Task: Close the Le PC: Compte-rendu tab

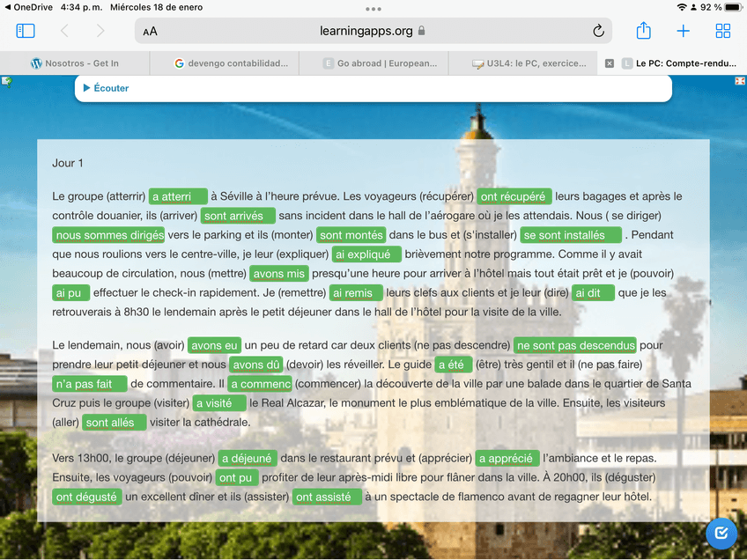Action: pyautogui.click(x=609, y=63)
